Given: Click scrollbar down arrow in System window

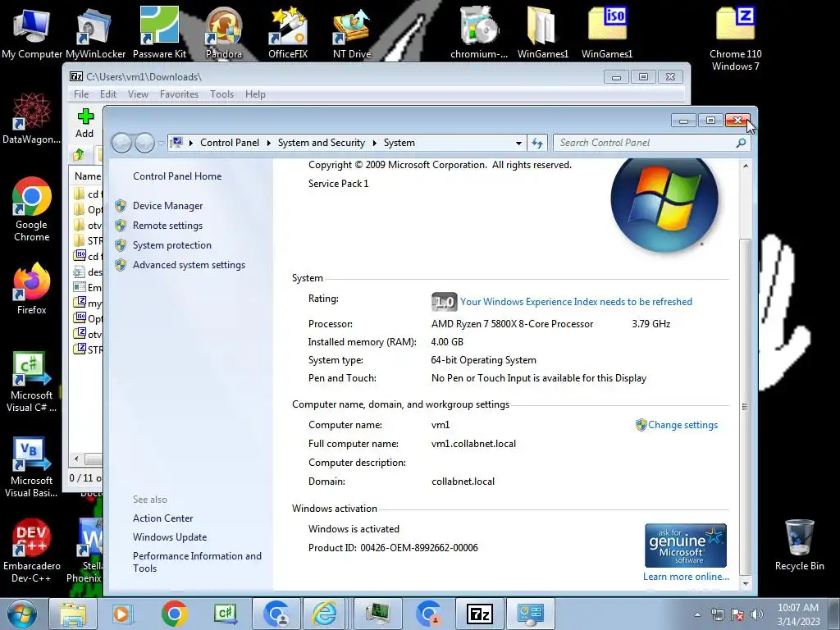Looking at the screenshot, I should [745, 583].
